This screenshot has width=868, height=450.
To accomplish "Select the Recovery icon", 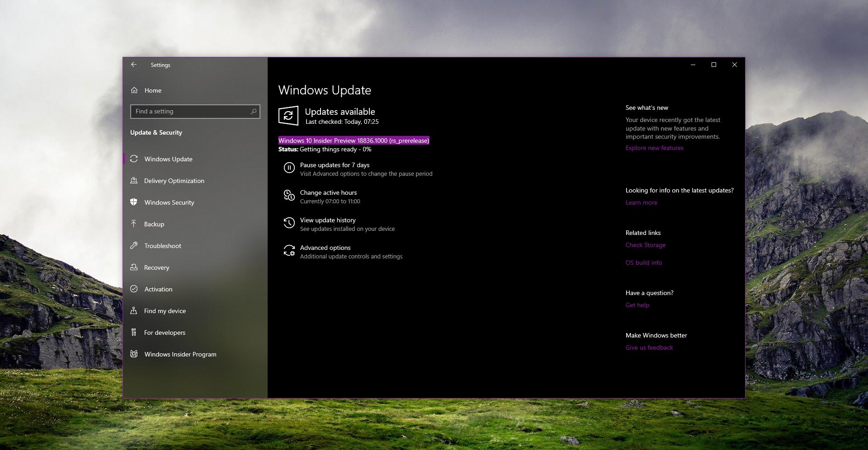I will tap(134, 267).
